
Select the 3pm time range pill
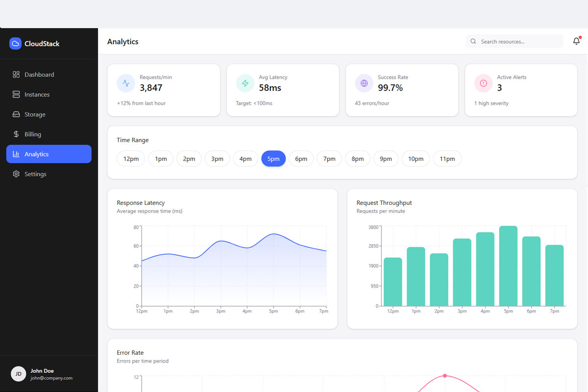pyautogui.click(x=217, y=159)
